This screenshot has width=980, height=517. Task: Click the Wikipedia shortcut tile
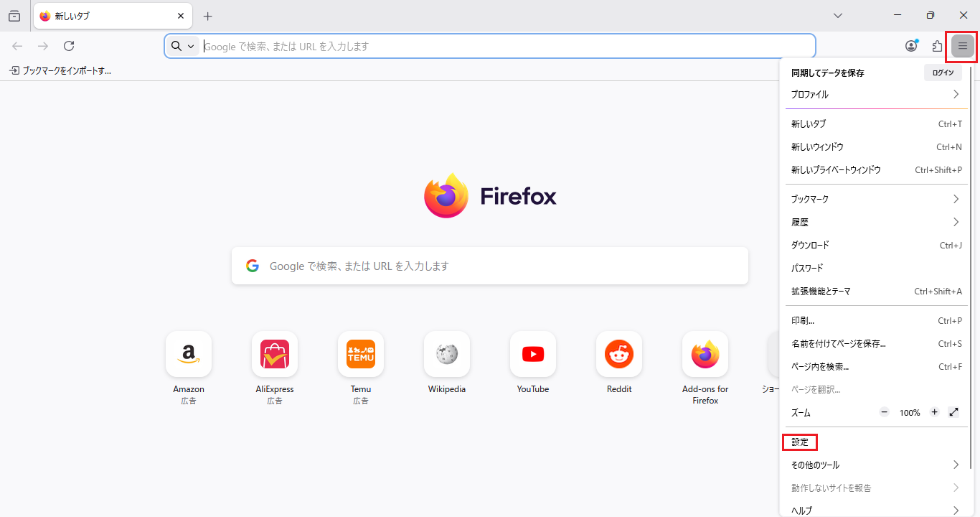(x=446, y=354)
